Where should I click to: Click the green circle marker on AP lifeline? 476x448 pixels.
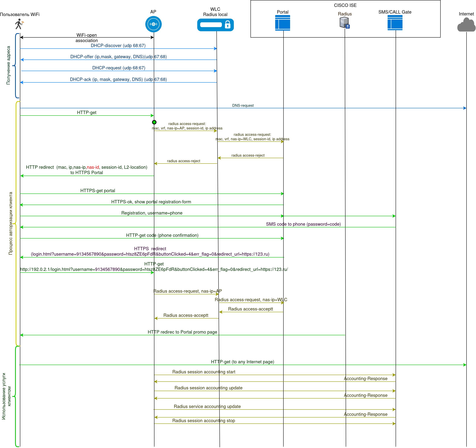(x=154, y=122)
